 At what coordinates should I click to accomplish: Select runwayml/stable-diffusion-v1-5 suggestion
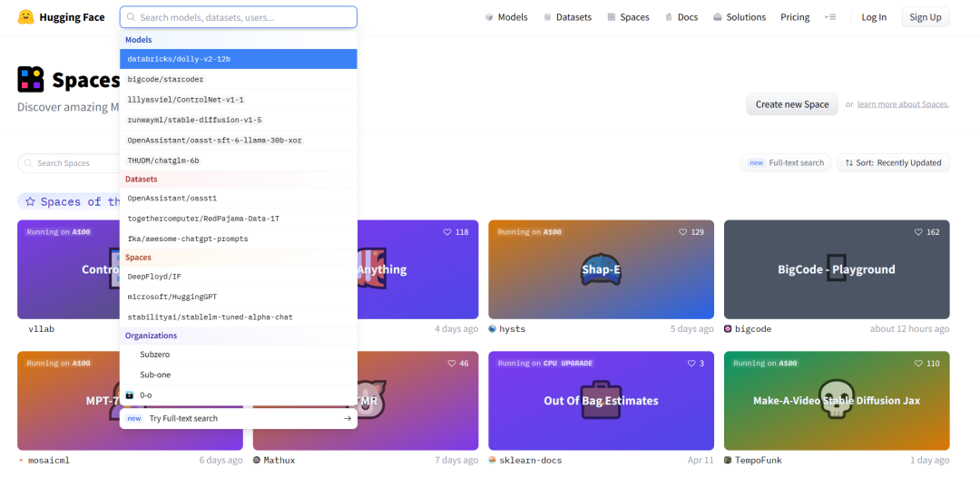[238, 120]
